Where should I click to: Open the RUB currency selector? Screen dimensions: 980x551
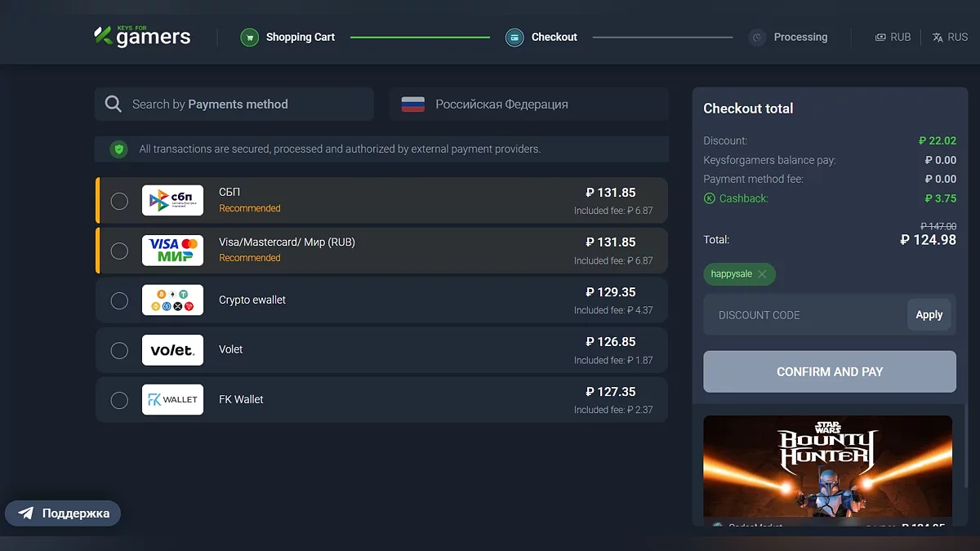893,38
